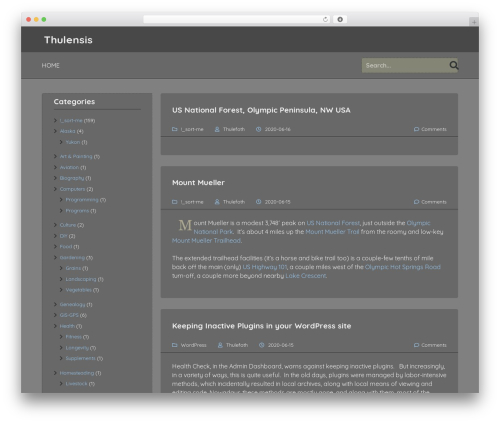The width and height of the screenshot is (500, 423).
Task: Open Keeping Inactive Plugins in your WordPress site
Action: [261, 326]
